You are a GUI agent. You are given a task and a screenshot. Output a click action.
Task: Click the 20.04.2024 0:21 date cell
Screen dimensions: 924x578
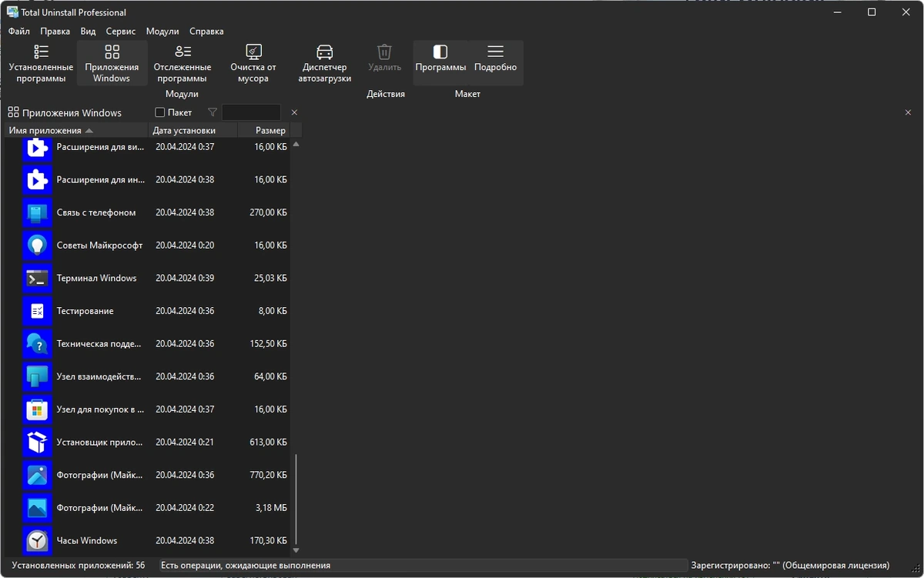[185, 443]
